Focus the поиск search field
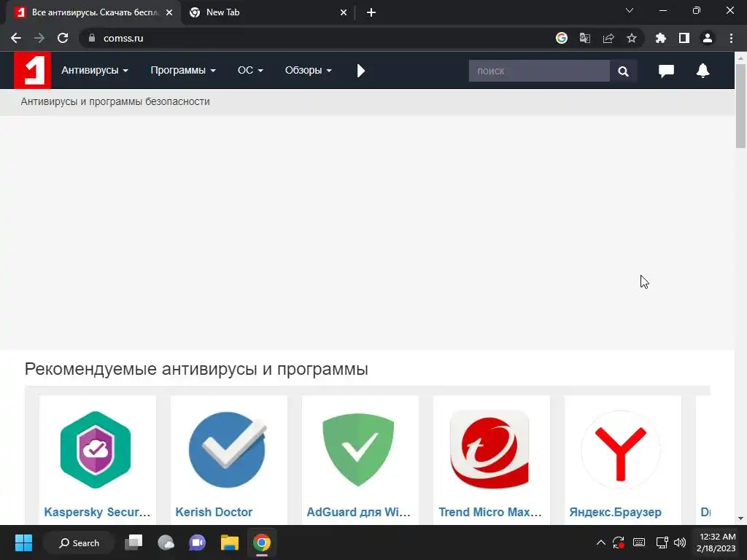 tap(539, 71)
